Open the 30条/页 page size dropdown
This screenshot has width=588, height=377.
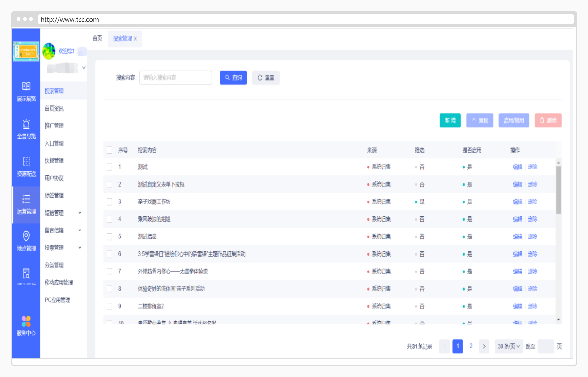tap(509, 346)
